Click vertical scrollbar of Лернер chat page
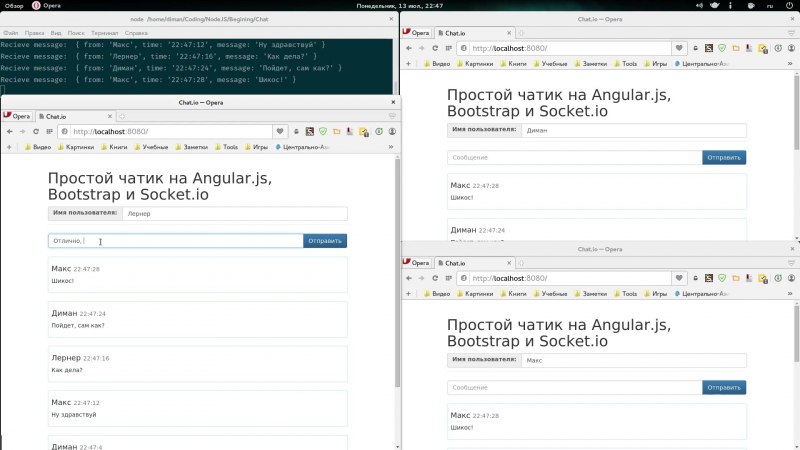 397,273
